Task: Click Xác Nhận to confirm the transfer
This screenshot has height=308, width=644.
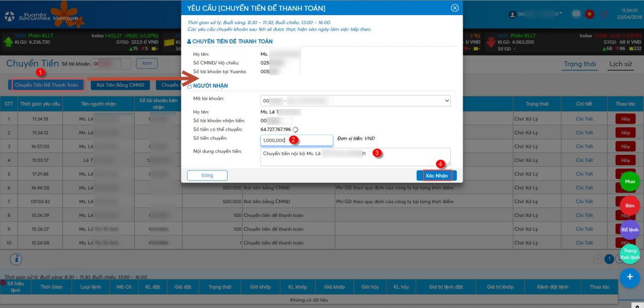Action: tap(436, 175)
